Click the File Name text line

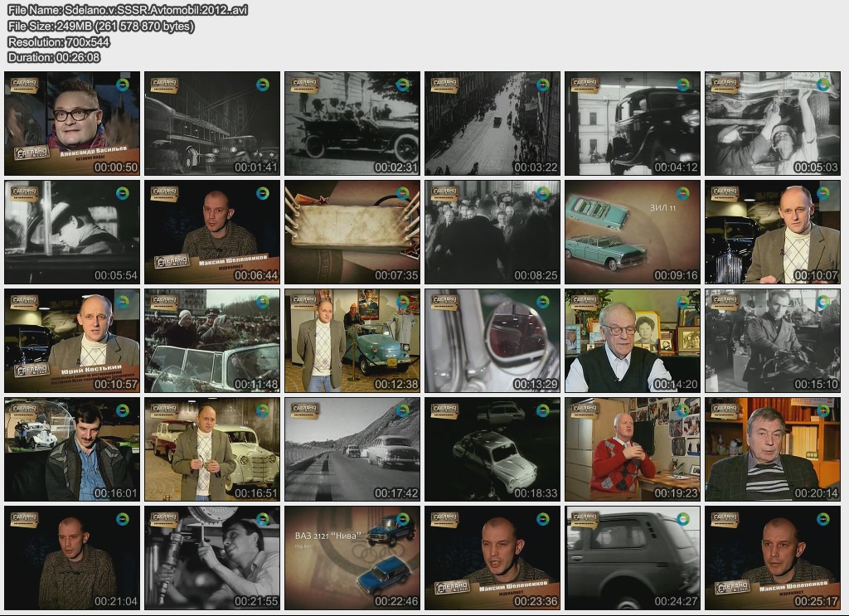(128, 10)
